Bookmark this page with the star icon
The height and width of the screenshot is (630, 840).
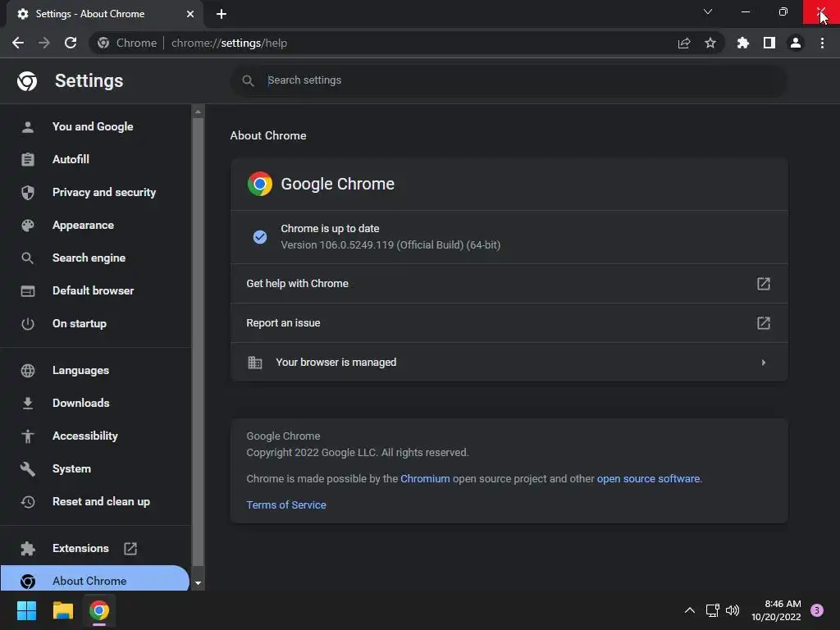click(x=710, y=43)
